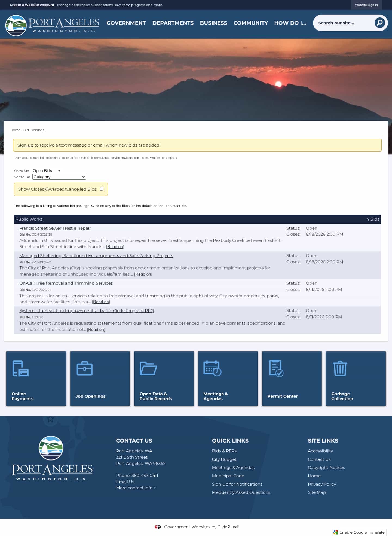Click Privacy Policy site link

click(322, 484)
